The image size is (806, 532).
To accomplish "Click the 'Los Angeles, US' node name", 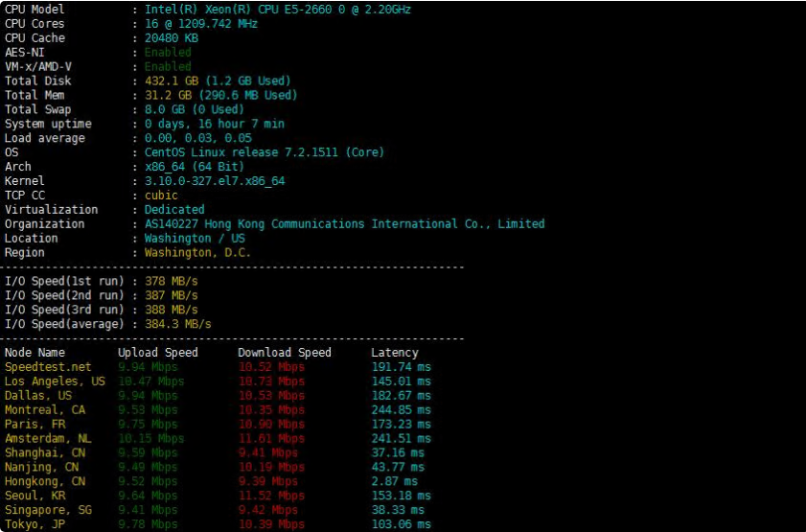I will pyautogui.click(x=55, y=382).
